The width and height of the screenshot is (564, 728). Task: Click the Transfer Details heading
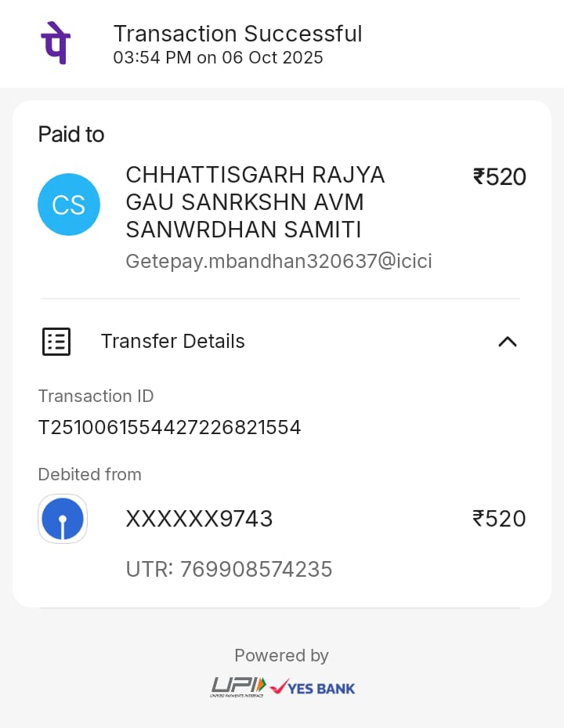[x=172, y=342]
